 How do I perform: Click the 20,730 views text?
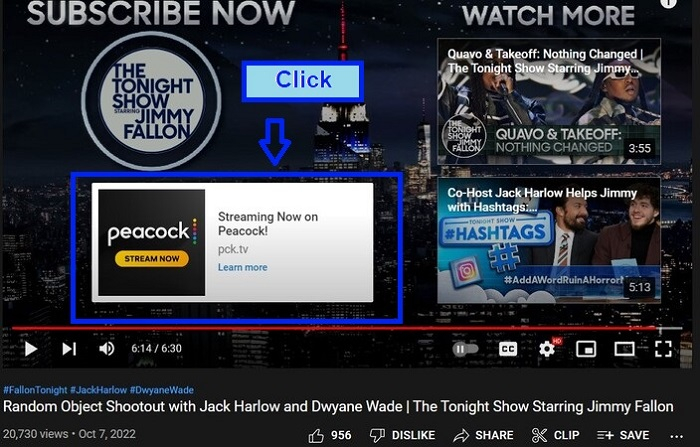click(x=35, y=434)
